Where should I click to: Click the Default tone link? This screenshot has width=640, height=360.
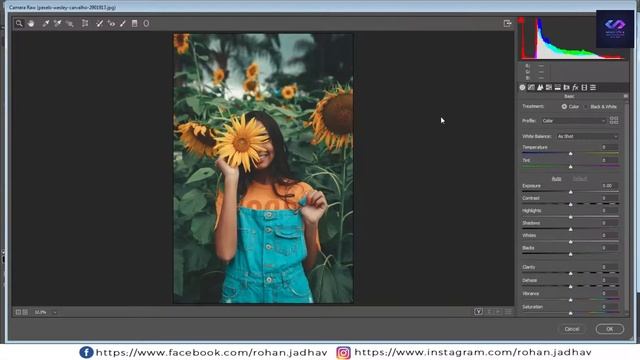click(580, 179)
